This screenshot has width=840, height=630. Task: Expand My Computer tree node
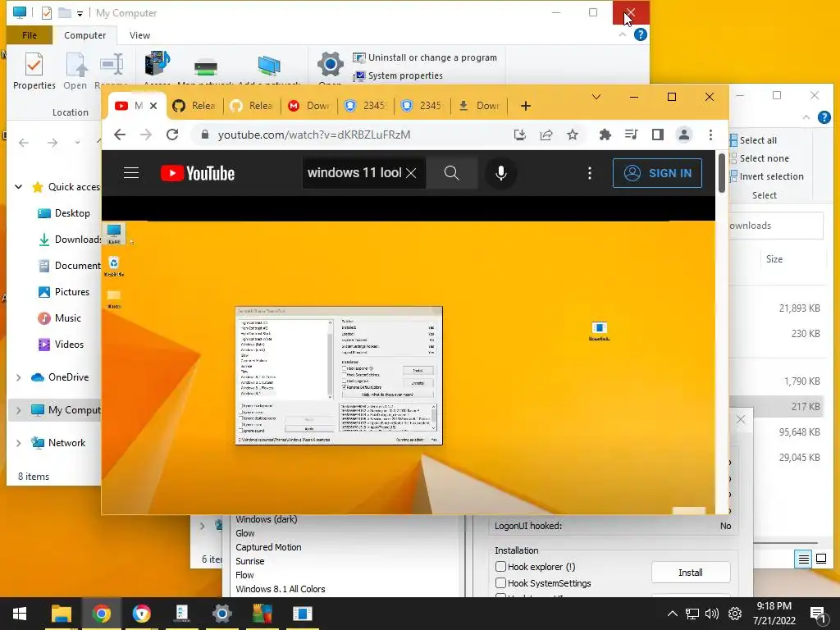19,410
